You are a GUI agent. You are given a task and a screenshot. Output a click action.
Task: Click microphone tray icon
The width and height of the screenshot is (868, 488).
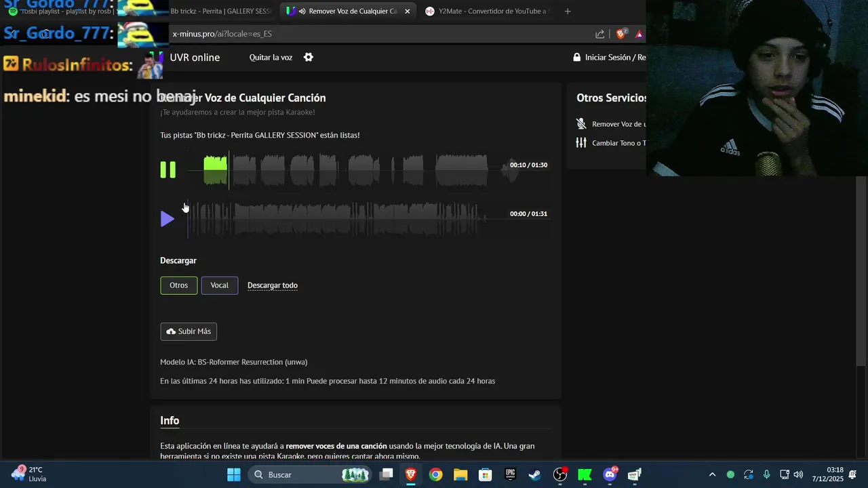pos(766,474)
